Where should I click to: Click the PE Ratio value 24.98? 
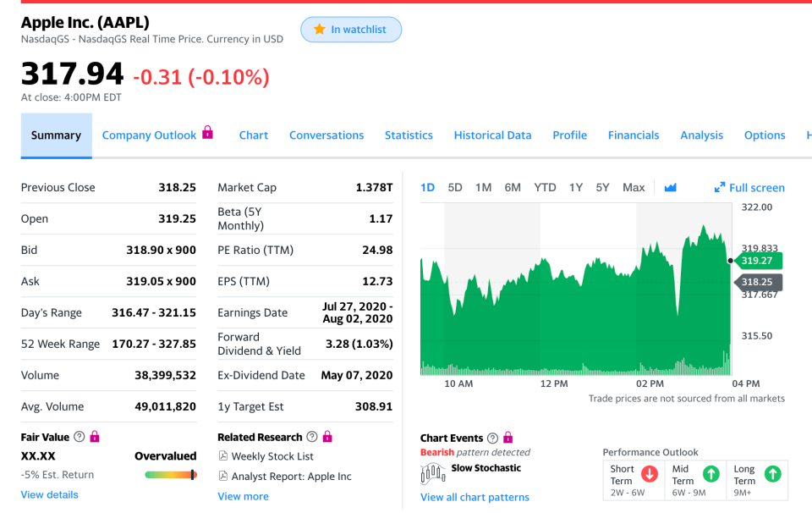[377, 251]
